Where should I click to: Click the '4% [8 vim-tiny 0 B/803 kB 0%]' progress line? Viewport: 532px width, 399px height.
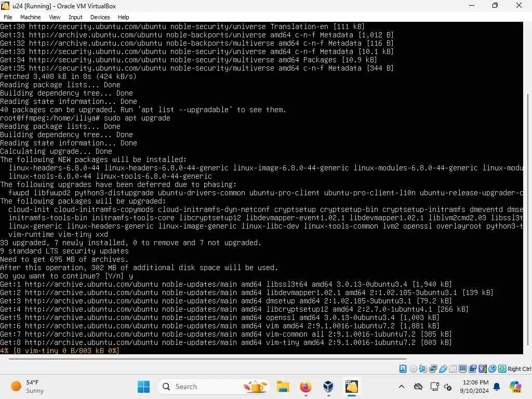(x=60, y=351)
